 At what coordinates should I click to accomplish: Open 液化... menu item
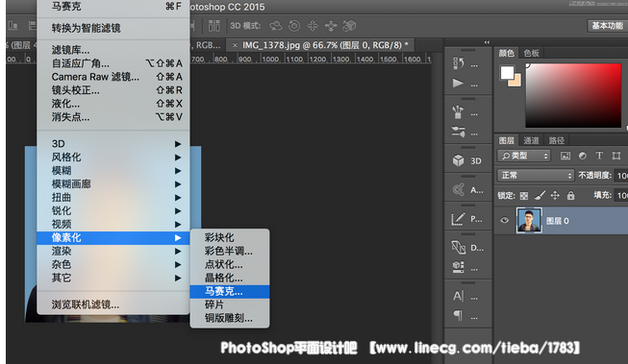(x=113, y=104)
